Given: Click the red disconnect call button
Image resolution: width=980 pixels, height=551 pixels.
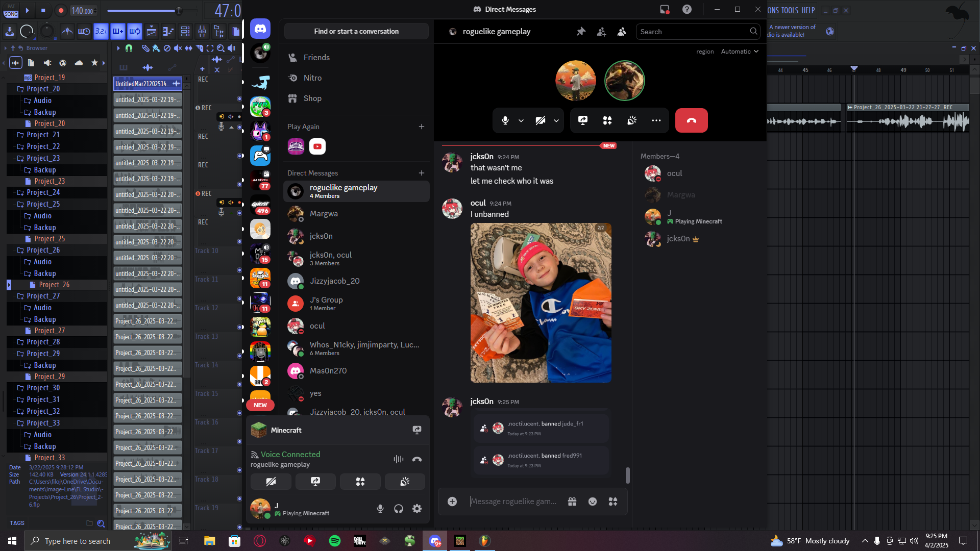Looking at the screenshot, I should (x=691, y=120).
